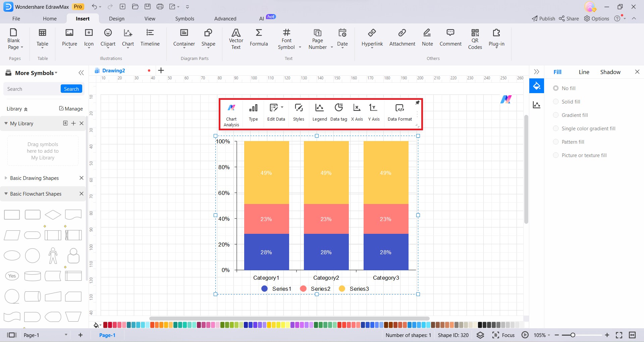Screen dimensions: 644x342
Task: Switch to Shadow tab in format panel
Action: point(610,72)
